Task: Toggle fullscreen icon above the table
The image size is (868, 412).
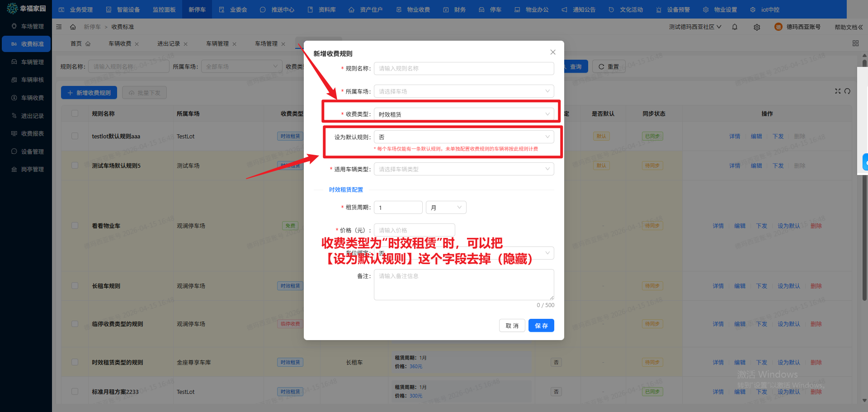Action: pyautogui.click(x=838, y=91)
